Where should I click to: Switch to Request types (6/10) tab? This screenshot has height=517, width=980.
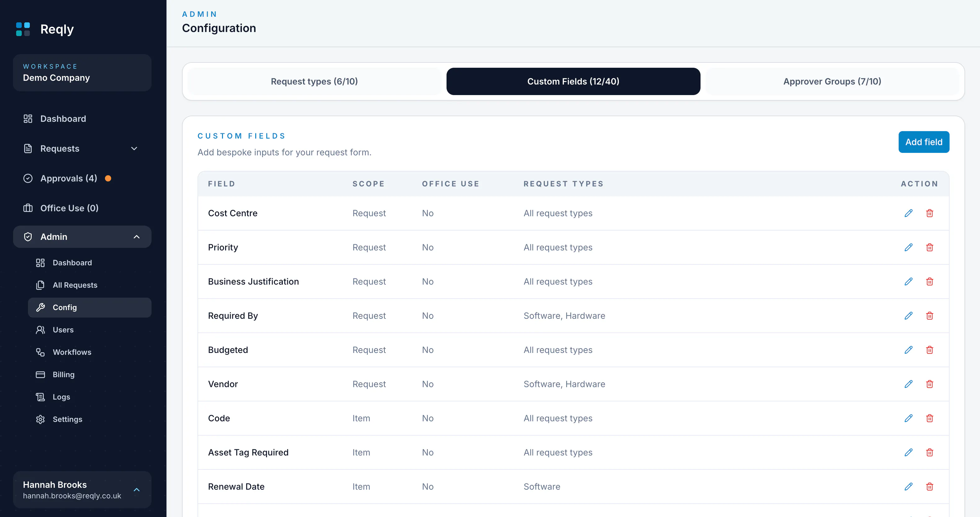coord(314,81)
